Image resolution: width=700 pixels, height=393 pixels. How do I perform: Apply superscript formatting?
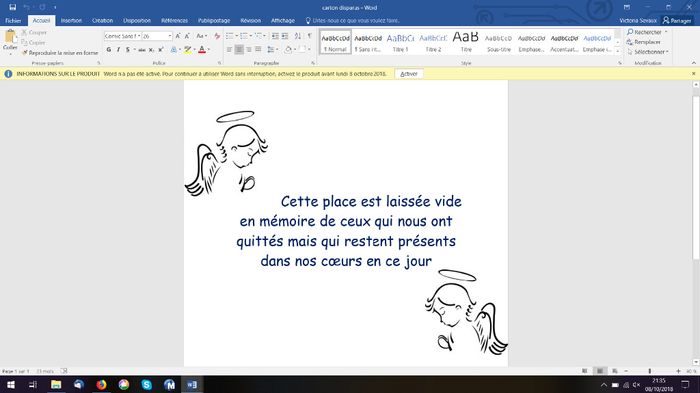pyautogui.click(x=161, y=50)
